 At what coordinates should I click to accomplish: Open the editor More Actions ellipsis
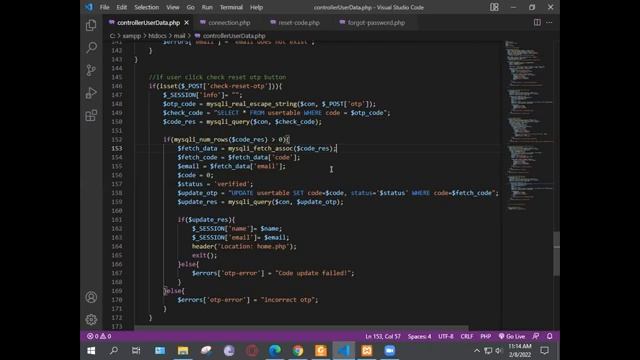click(x=549, y=22)
